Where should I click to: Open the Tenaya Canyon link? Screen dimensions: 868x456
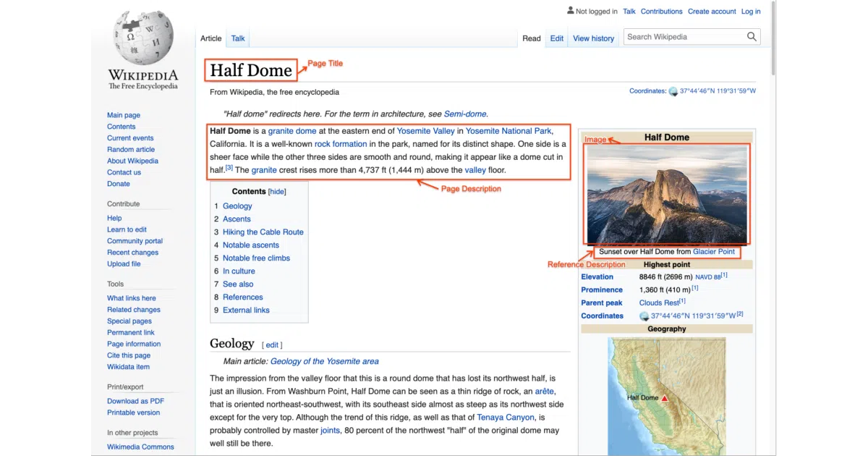(506, 418)
